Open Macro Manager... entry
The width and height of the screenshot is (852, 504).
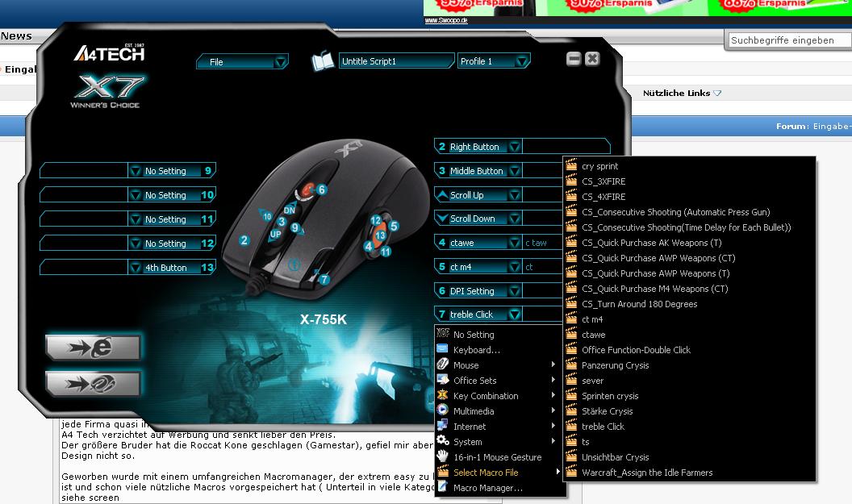pos(499,488)
